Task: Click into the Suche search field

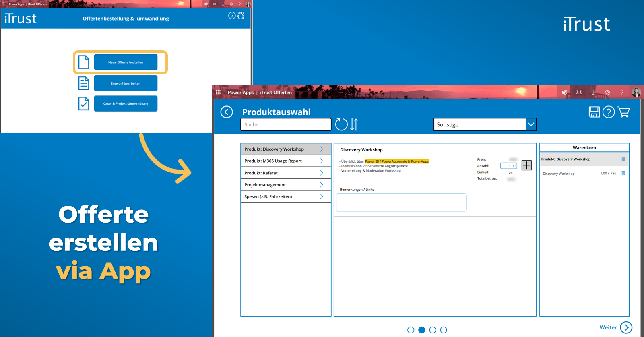Action: point(285,124)
